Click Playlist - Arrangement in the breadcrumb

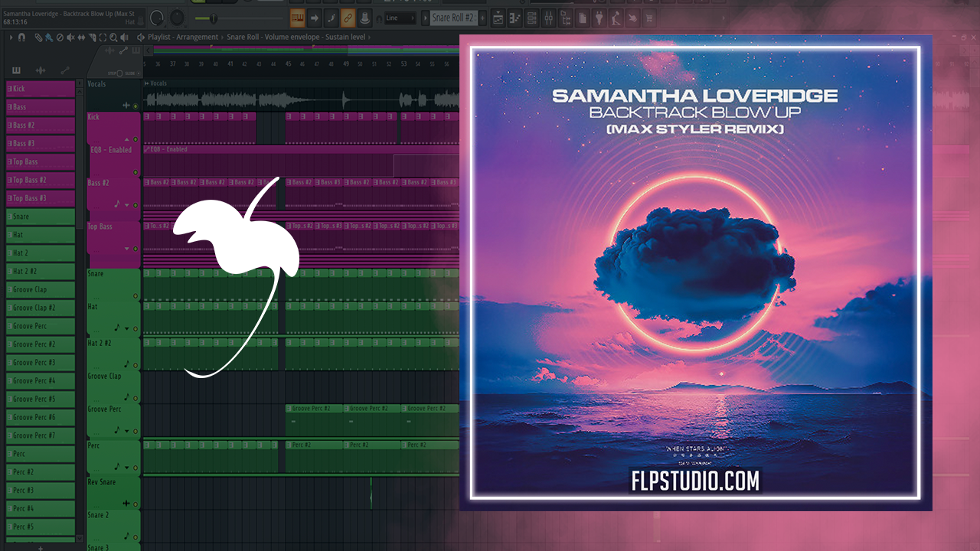(182, 37)
